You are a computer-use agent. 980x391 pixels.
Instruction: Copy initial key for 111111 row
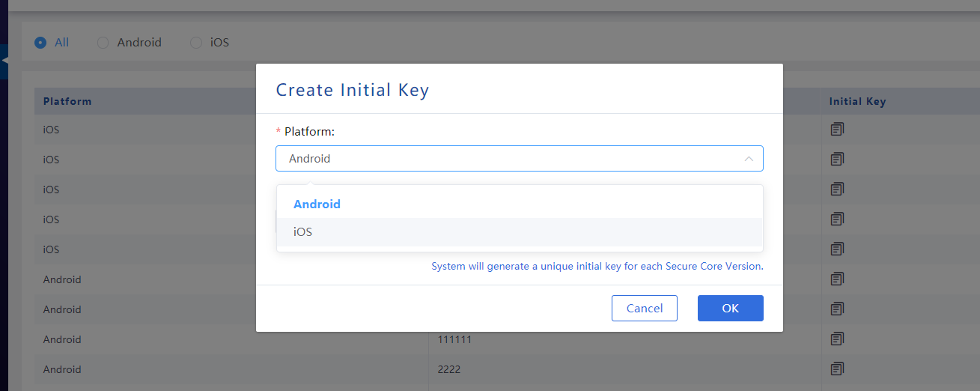tap(837, 339)
